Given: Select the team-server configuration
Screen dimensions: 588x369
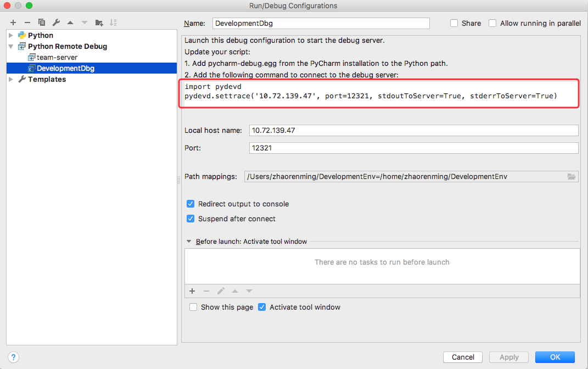Looking at the screenshot, I should pyautogui.click(x=57, y=57).
